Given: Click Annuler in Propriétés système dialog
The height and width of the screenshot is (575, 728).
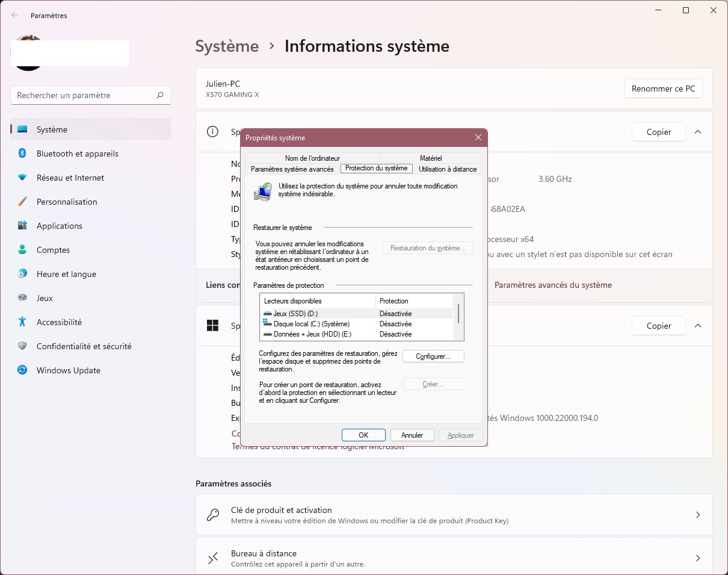Looking at the screenshot, I should 412,435.
